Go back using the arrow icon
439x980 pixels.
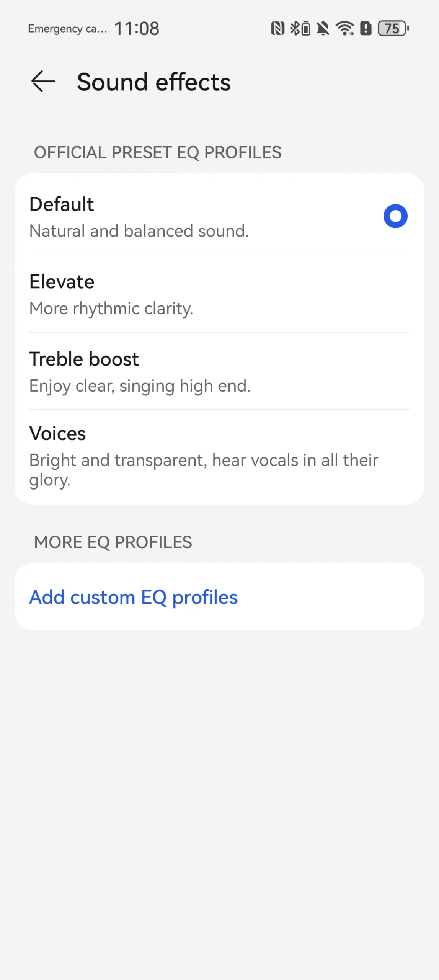tap(43, 82)
